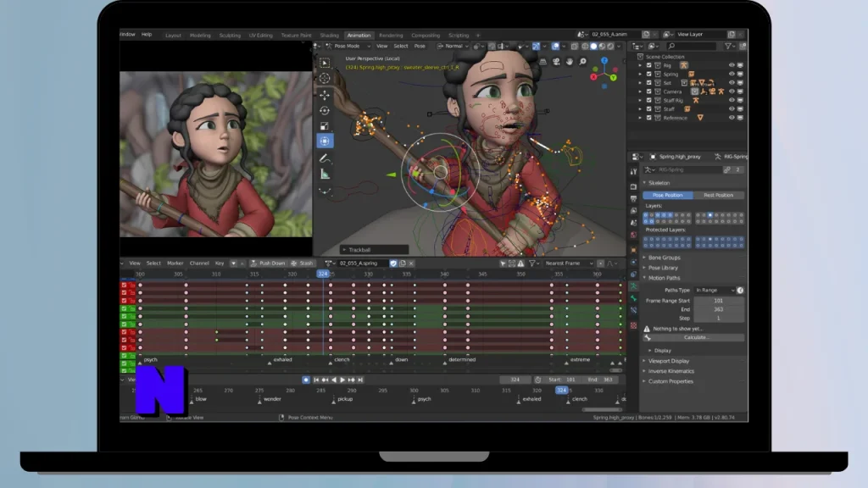Image resolution: width=868 pixels, height=488 pixels.
Task: Select the Select Box tool in viewport toolbar
Action: 325,63
